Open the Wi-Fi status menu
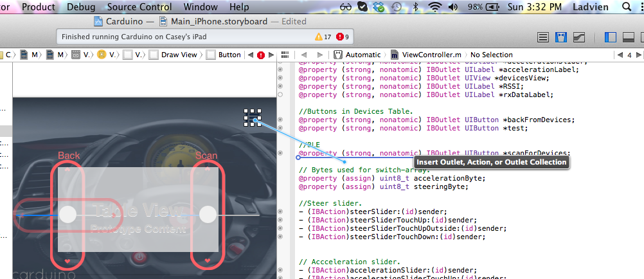This screenshot has height=279, width=644. coord(435,7)
